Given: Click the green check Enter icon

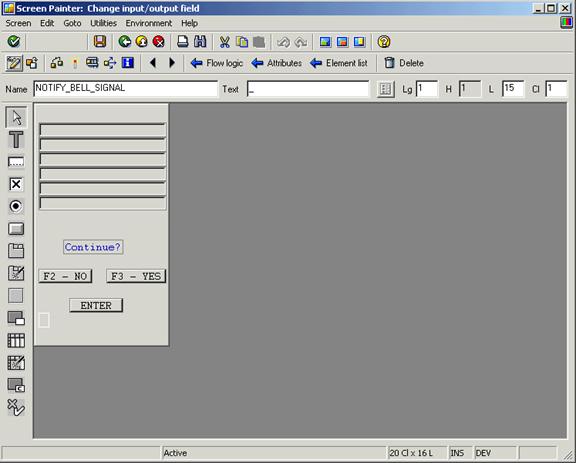Looking at the screenshot, I should click(x=14, y=42).
